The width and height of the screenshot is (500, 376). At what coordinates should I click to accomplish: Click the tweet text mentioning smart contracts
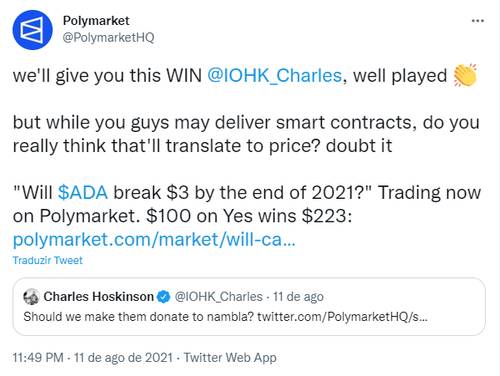pos(246,134)
